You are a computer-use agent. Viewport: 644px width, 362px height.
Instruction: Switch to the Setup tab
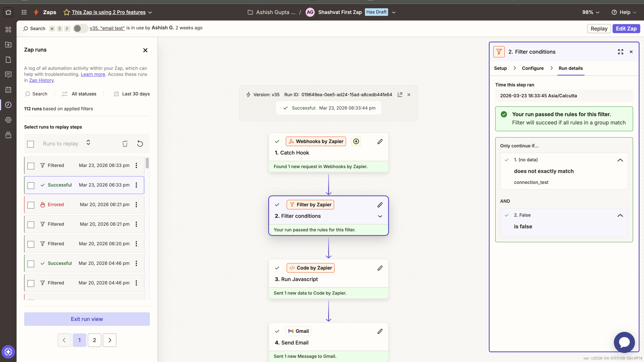[500, 68]
